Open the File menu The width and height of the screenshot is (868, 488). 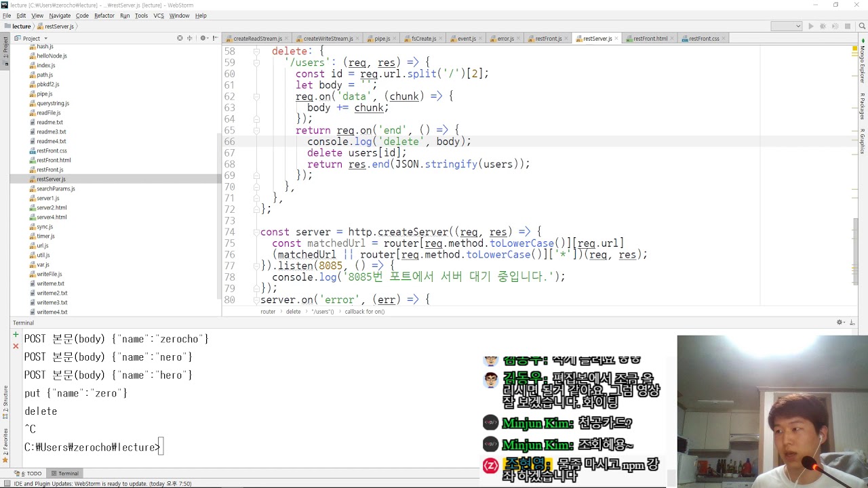(7, 16)
